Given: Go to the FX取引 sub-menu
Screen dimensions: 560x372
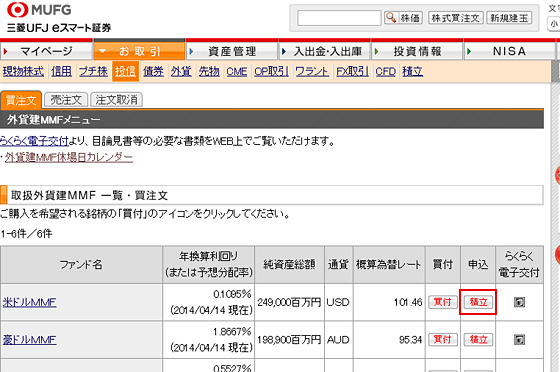Looking at the screenshot, I should pos(352,71).
